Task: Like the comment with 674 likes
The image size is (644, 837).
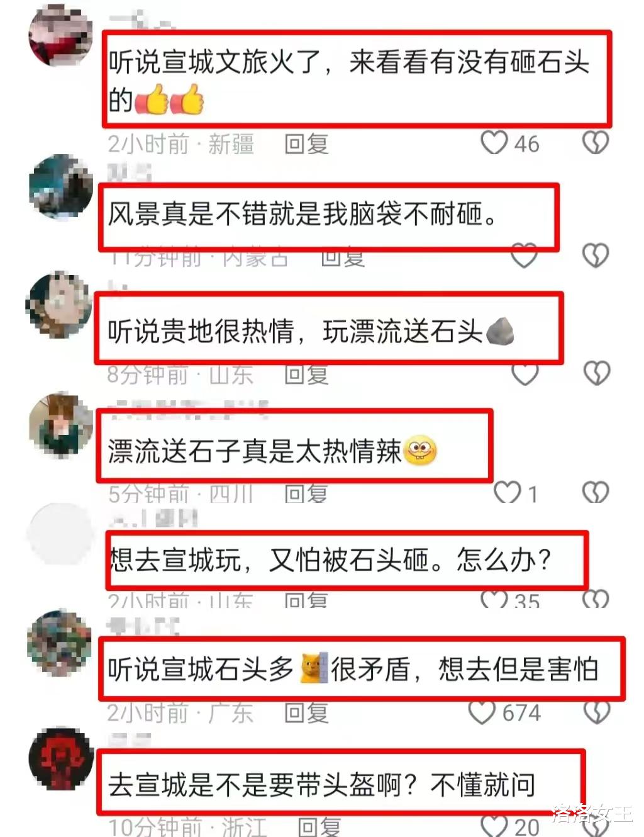Action: coord(482,712)
